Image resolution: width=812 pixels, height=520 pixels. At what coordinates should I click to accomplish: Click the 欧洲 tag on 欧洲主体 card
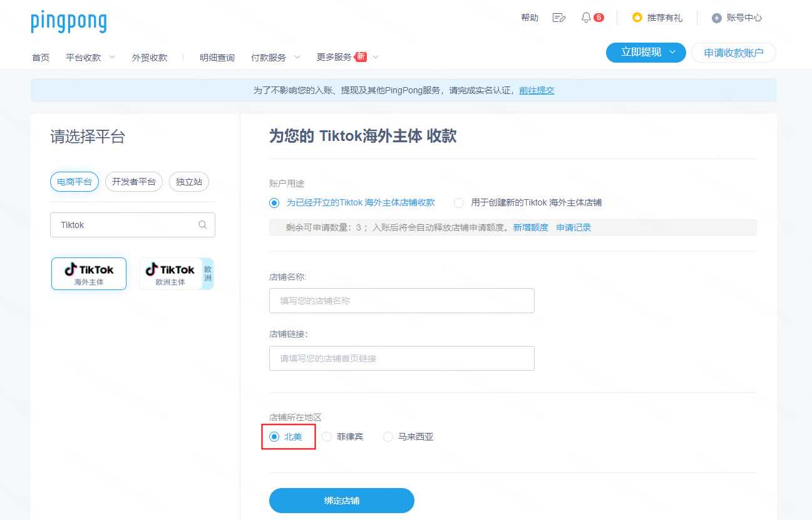[208, 274]
